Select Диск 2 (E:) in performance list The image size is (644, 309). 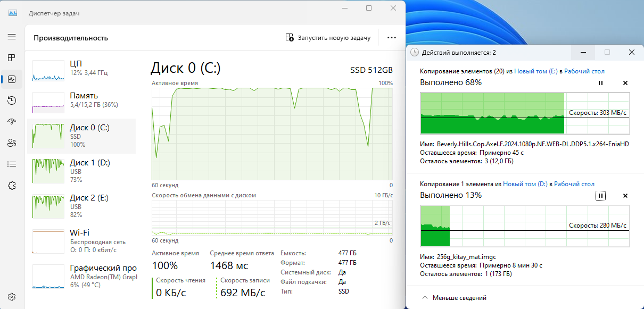click(x=82, y=206)
